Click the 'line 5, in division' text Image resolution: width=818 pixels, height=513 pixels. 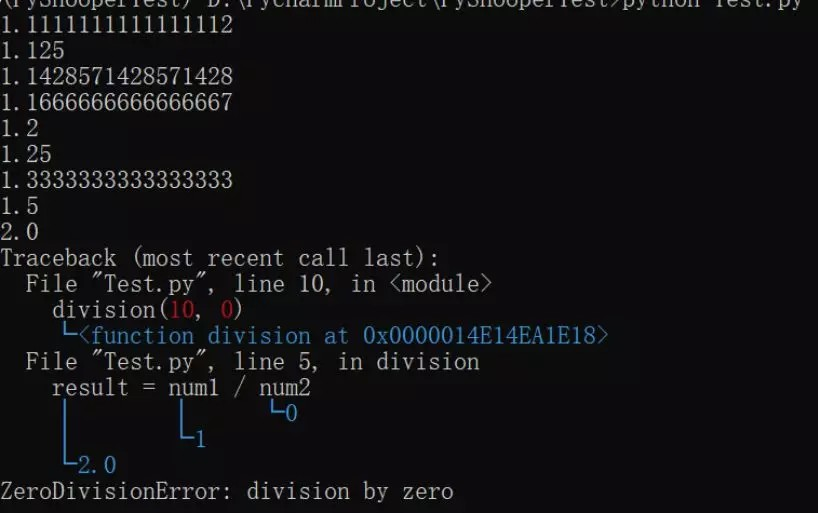[x=356, y=362]
